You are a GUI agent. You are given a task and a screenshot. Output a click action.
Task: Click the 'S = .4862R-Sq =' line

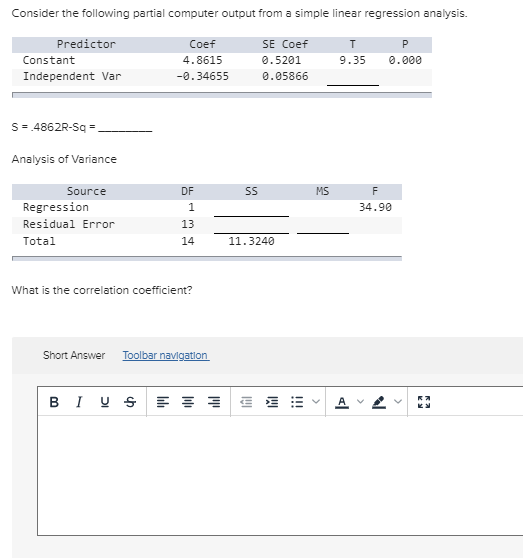pos(82,127)
